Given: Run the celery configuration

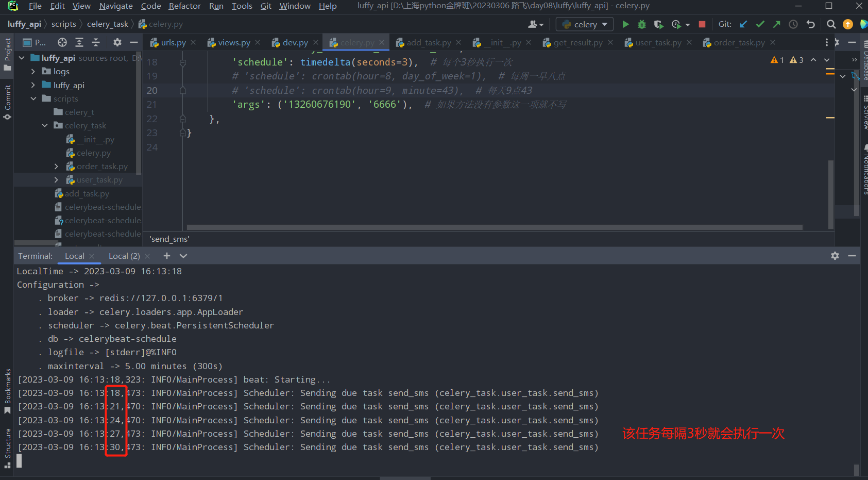Looking at the screenshot, I should click(x=625, y=24).
